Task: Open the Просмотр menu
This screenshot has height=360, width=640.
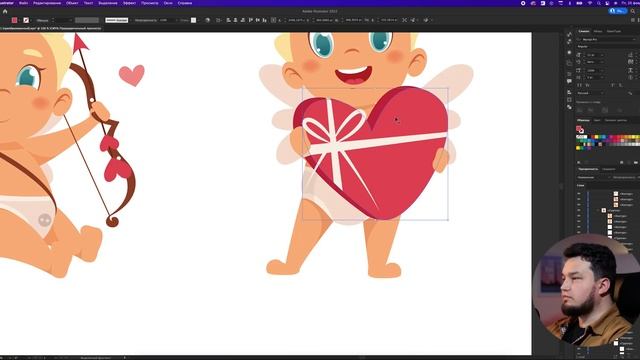Action: click(150, 3)
